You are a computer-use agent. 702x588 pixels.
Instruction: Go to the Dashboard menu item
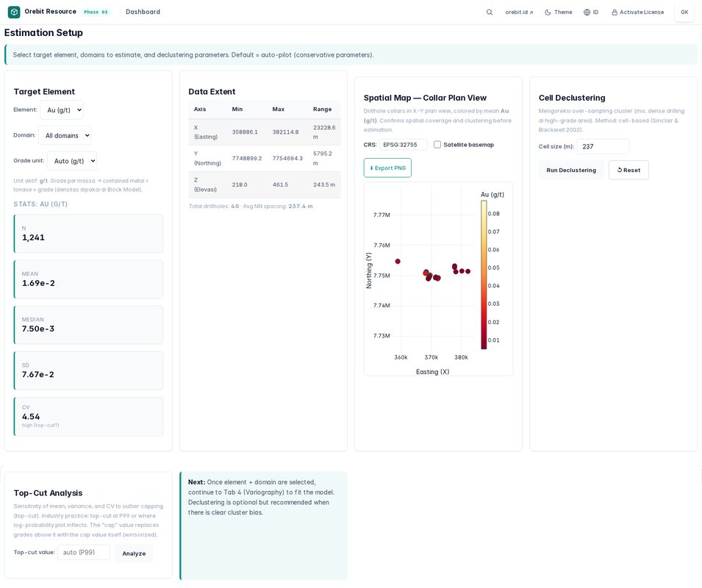tap(143, 12)
